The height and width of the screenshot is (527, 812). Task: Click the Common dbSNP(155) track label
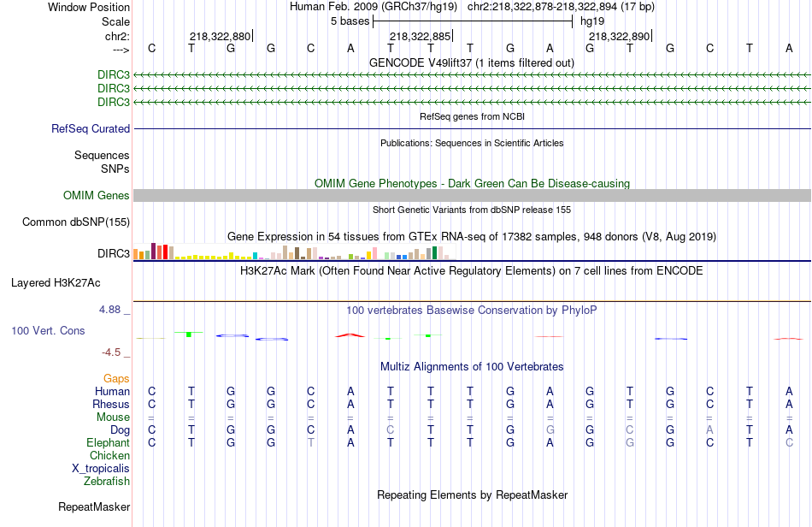pyautogui.click(x=76, y=222)
